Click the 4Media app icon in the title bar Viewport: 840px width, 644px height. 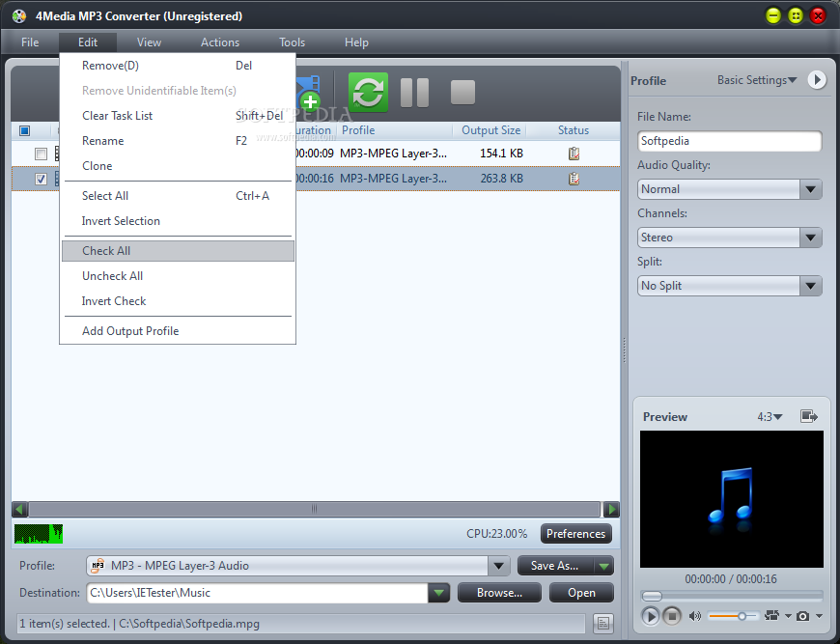(x=18, y=16)
